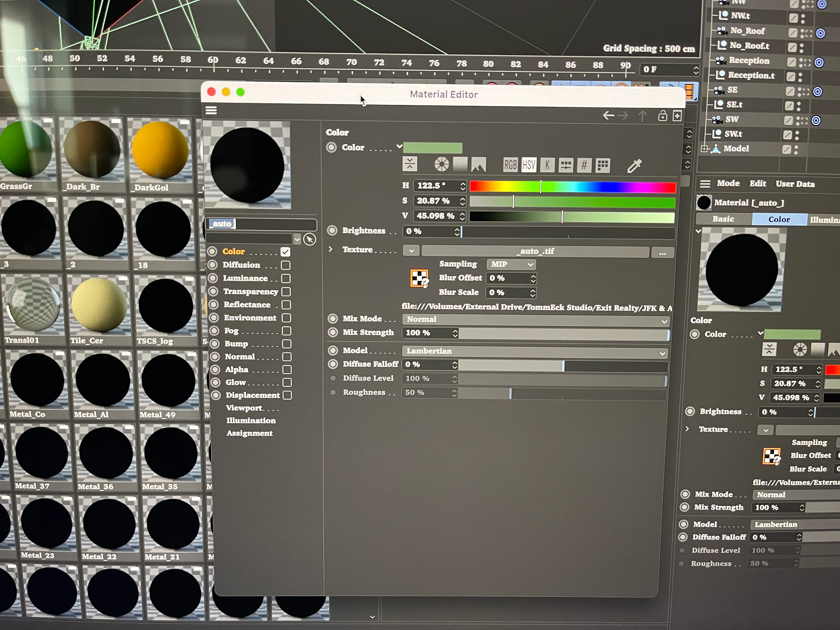Select Kelvin (K) color mode icon
Image resolution: width=840 pixels, height=630 pixels.
pyautogui.click(x=547, y=165)
